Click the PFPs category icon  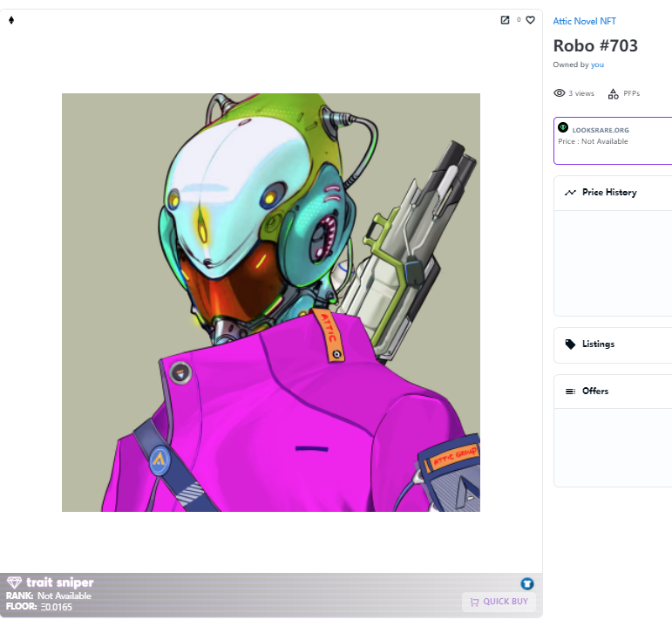[x=613, y=93]
